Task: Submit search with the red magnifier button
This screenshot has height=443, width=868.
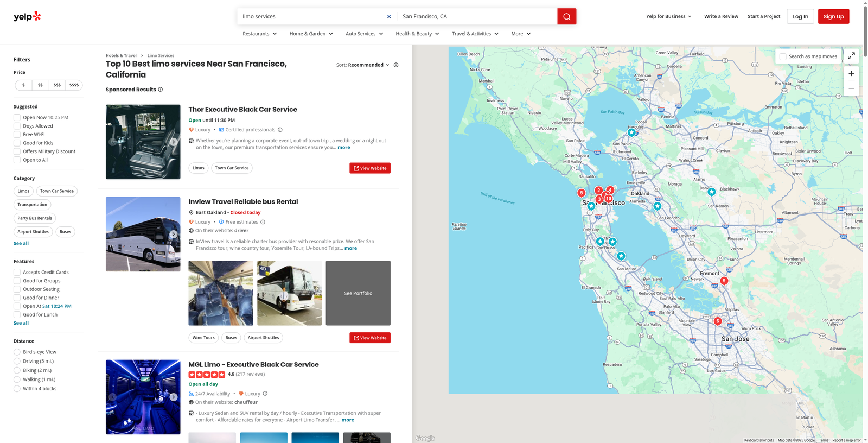Action: pyautogui.click(x=566, y=16)
